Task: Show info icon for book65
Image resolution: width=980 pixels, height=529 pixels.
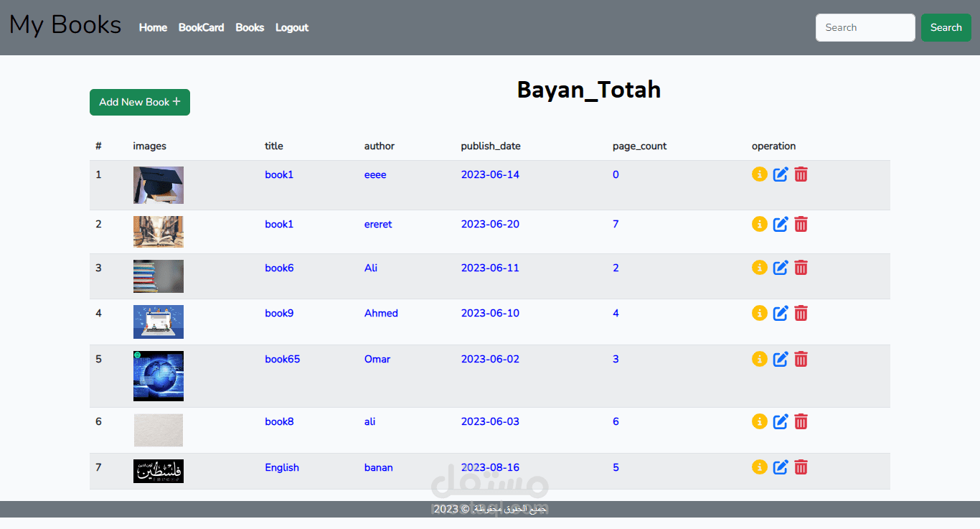Action: tap(760, 359)
